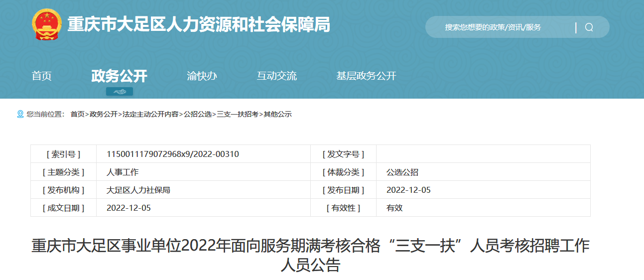The height and width of the screenshot is (280, 644).
Task: Click the [ 发布机构 ] label cell
Action: (64, 190)
